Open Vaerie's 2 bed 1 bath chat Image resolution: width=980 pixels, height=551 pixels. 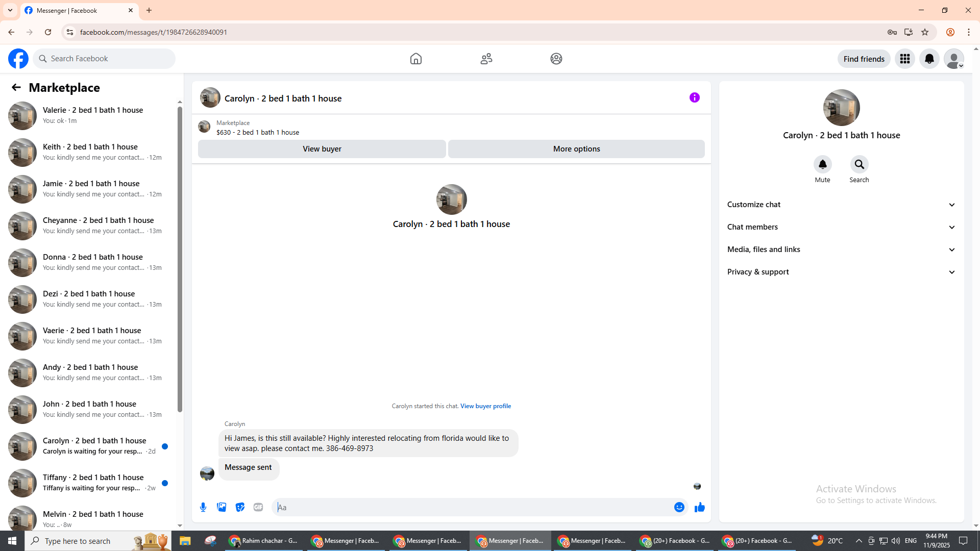point(89,336)
